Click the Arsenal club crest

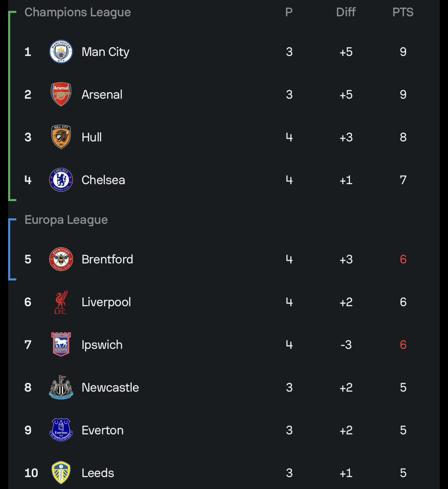click(x=61, y=94)
